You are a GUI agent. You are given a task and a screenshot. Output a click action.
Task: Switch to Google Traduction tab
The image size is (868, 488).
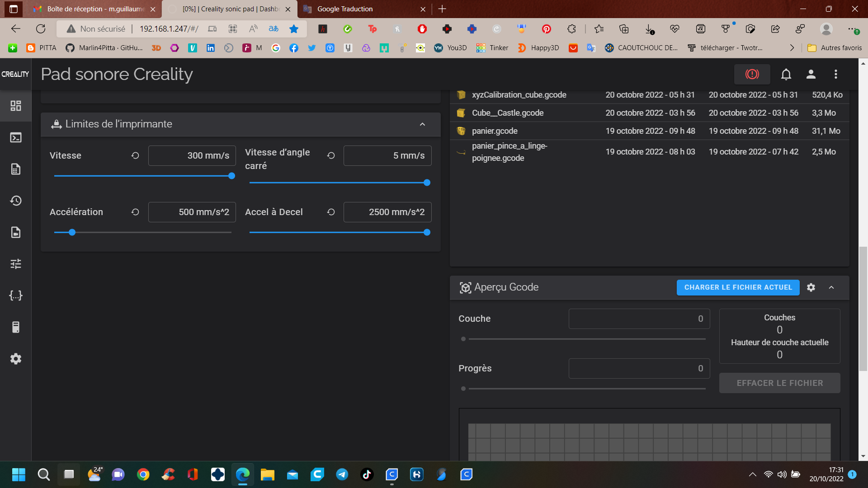(364, 9)
